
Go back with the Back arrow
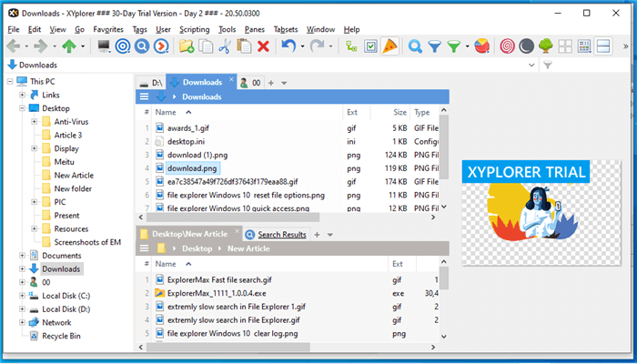(14, 46)
